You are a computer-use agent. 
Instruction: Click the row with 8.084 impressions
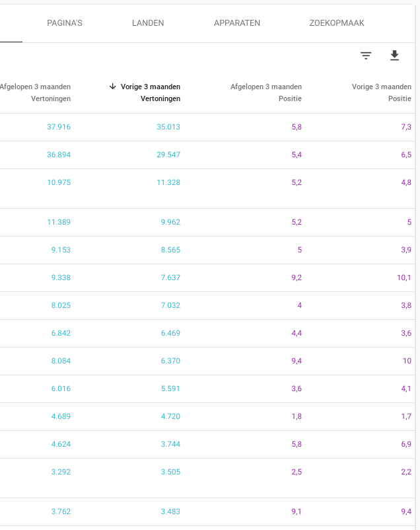[207, 361]
